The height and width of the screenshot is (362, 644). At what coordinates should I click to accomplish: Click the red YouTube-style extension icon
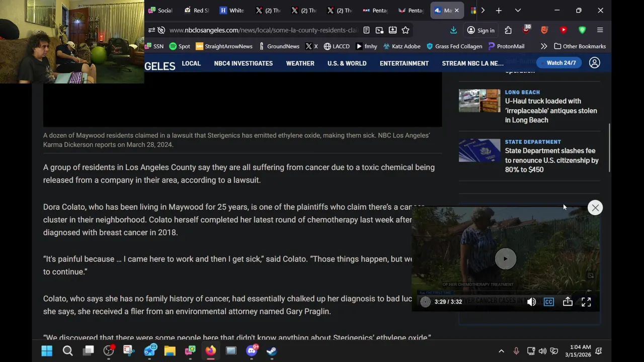(x=563, y=30)
